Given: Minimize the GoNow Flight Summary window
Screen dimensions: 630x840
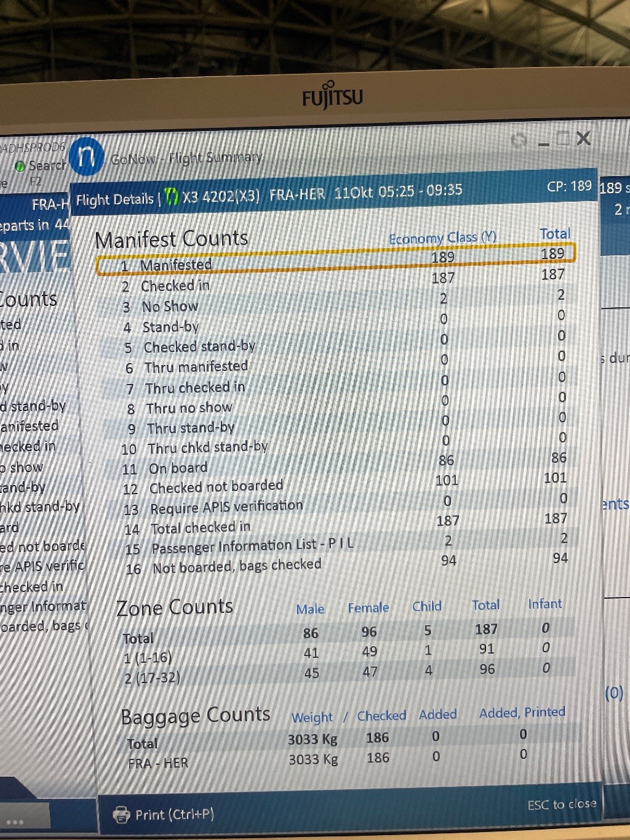Looking at the screenshot, I should pos(543,142).
